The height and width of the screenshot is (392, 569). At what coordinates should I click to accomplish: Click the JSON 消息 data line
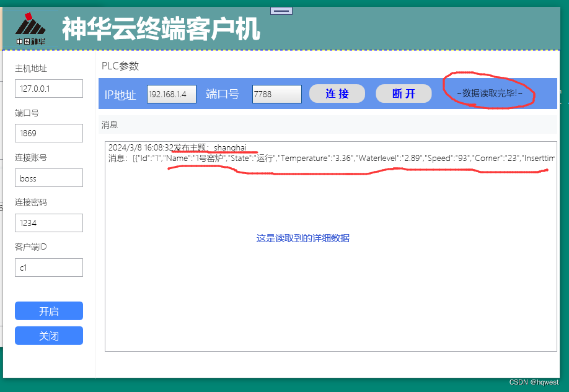[332, 158]
